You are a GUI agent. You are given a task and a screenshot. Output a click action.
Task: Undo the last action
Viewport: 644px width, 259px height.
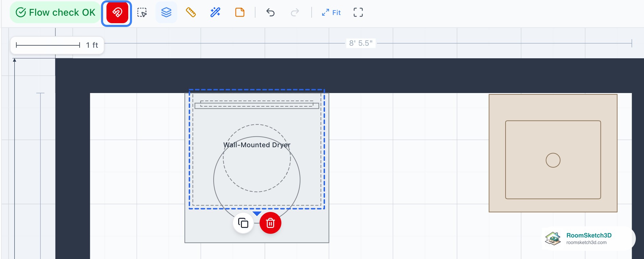tap(270, 13)
